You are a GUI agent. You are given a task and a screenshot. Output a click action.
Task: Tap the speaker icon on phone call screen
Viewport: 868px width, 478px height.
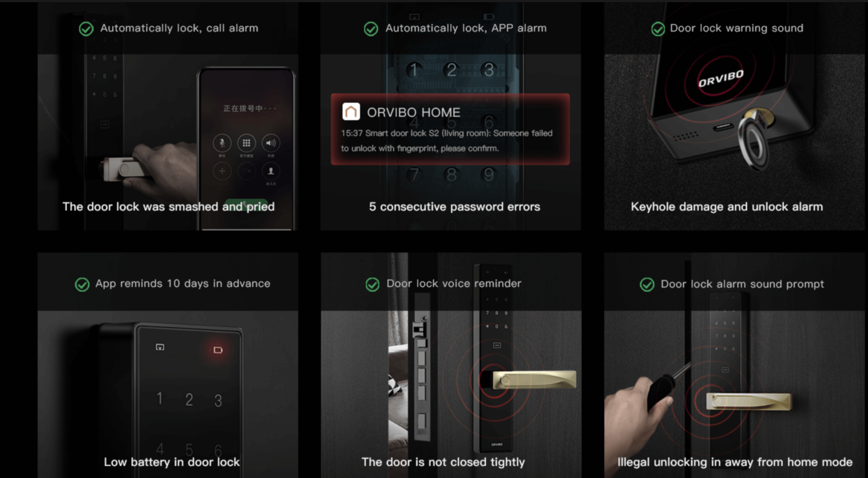271,143
